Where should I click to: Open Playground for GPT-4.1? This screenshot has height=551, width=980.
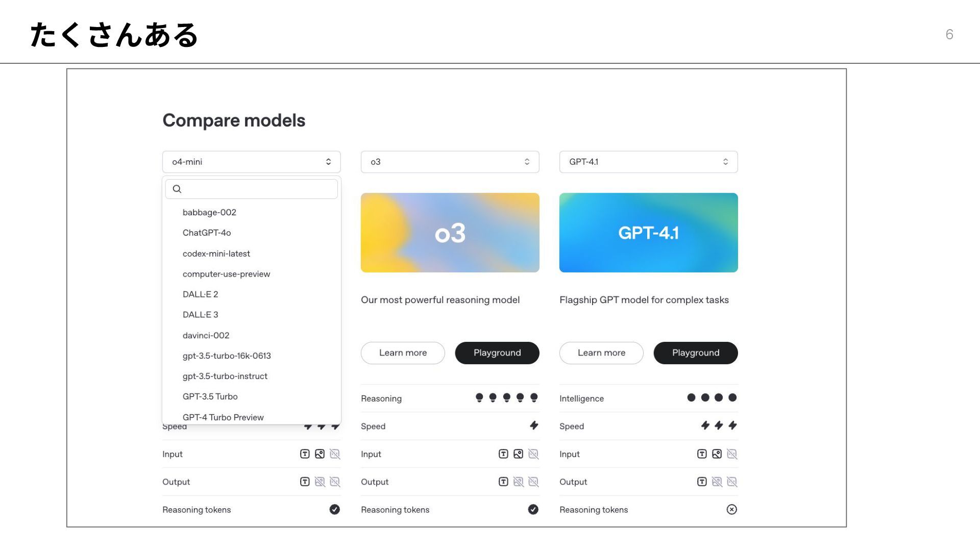(695, 353)
